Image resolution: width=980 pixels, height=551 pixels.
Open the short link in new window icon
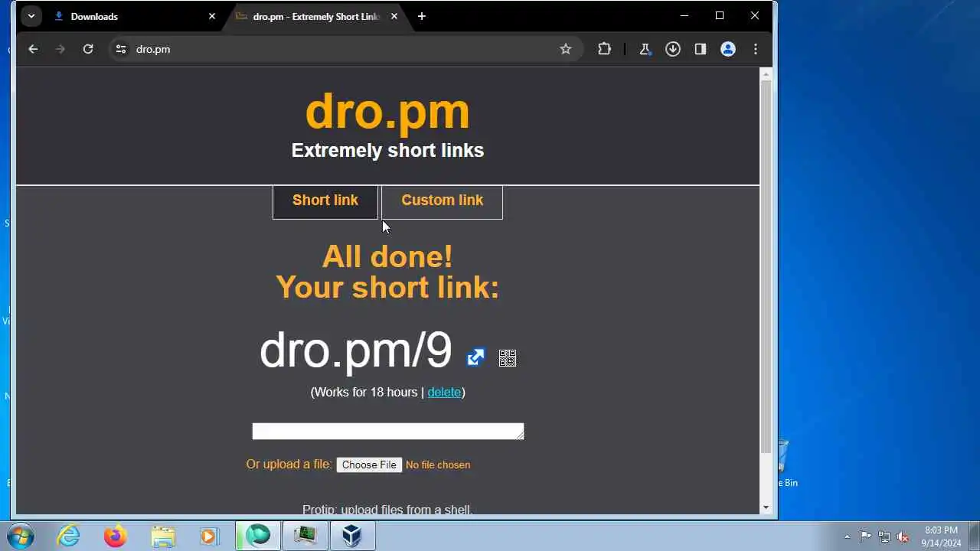click(475, 357)
